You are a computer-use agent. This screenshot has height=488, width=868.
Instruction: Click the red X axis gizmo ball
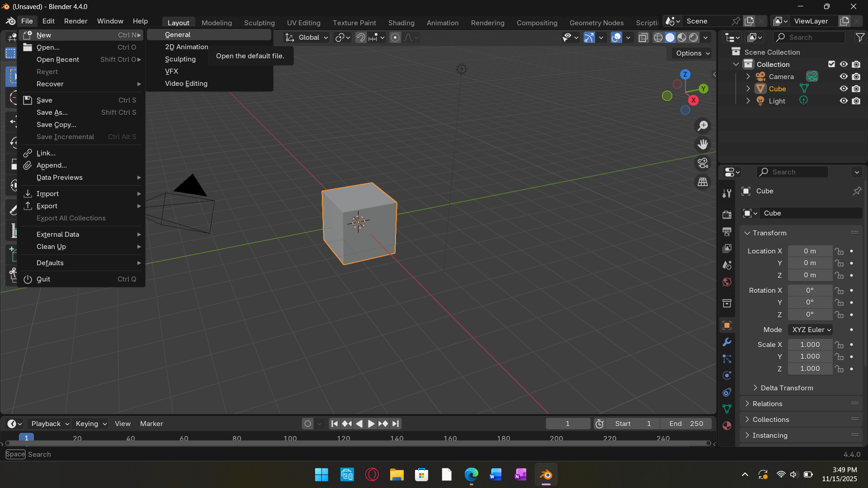click(693, 100)
